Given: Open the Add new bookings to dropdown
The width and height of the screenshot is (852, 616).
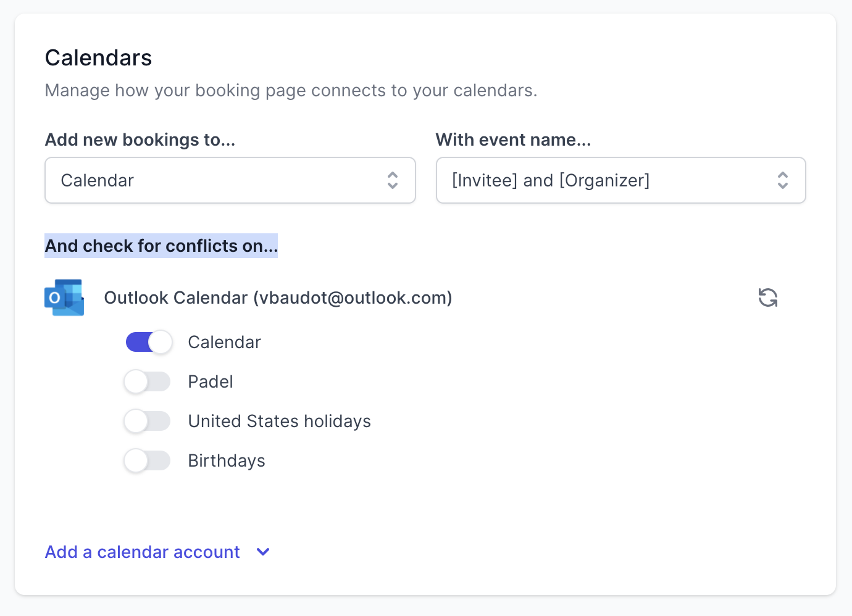Looking at the screenshot, I should coord(230,180).
